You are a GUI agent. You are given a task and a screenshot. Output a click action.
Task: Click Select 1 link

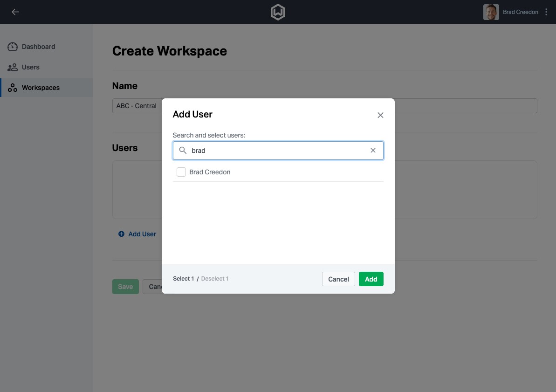[183, 279]
